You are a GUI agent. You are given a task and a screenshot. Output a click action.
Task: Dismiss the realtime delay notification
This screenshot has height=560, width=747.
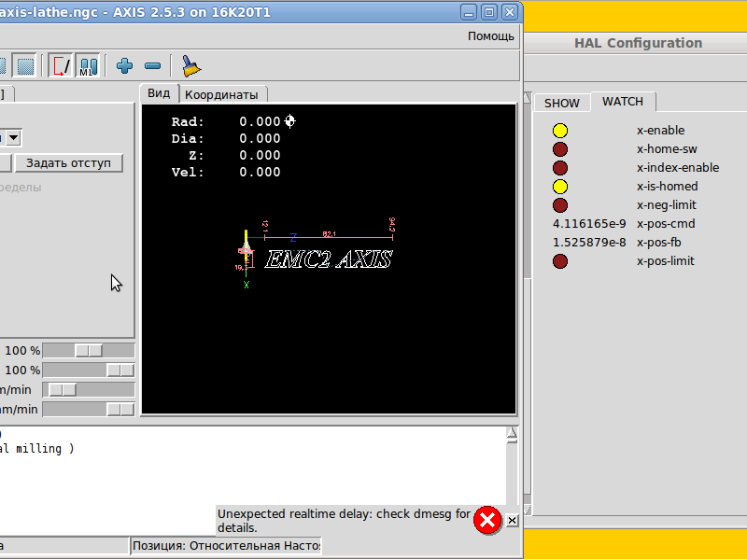point(512,521)
